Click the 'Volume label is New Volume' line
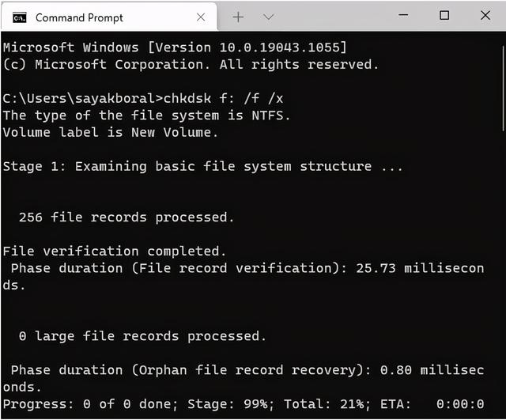506x420 pixels. point(111,132)
